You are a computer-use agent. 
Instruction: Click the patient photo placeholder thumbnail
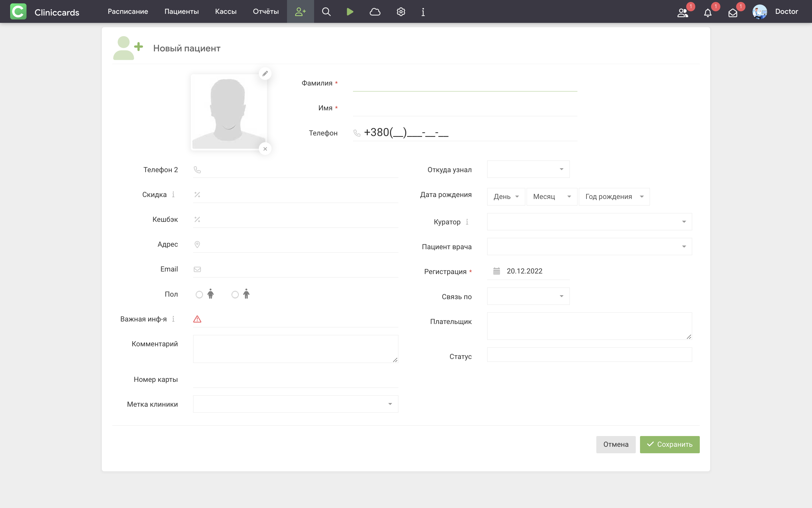coord(229,112)
